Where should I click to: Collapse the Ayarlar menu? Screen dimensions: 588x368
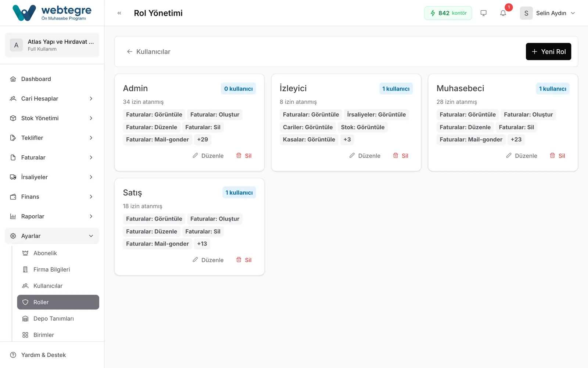click(x=52, y=236)
